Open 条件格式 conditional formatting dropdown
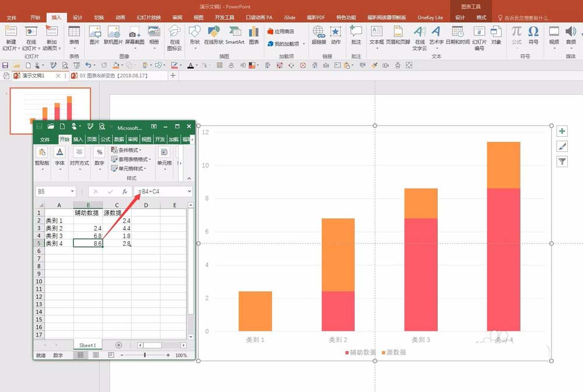This screenshot has width=583, height=392. [127, 150]
